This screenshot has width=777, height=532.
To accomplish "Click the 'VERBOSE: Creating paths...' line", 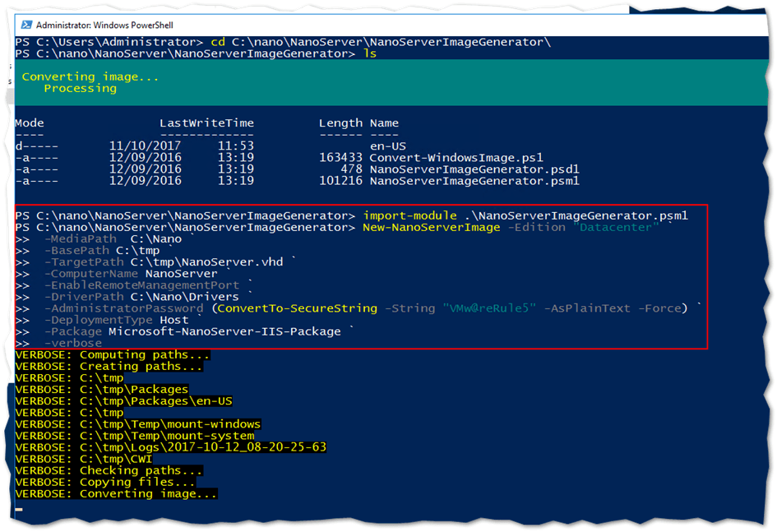I will pyautogui.click(x=109, y=367).
